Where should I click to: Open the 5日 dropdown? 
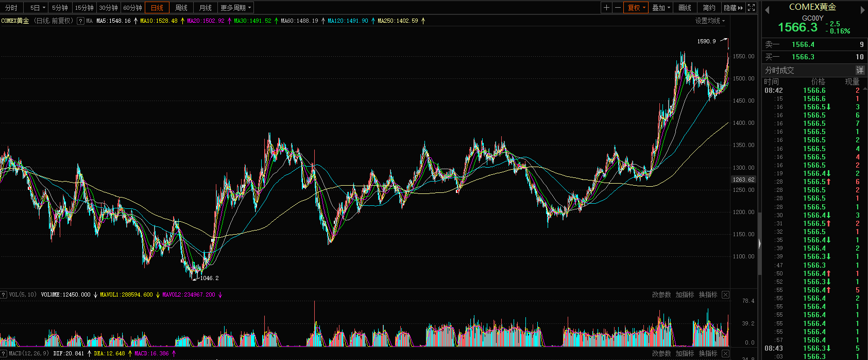[38, 8]
